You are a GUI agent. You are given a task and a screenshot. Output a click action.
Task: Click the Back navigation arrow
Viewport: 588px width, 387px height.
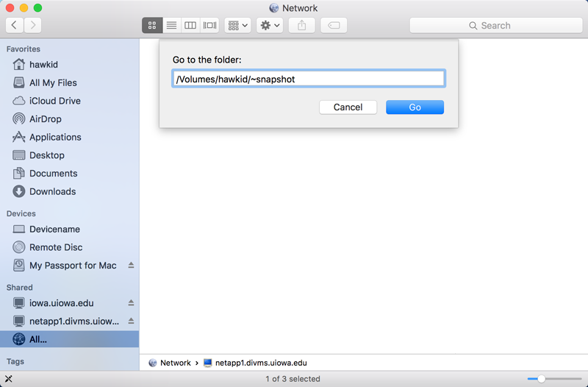pyautogui.click(x=15, y=25)
